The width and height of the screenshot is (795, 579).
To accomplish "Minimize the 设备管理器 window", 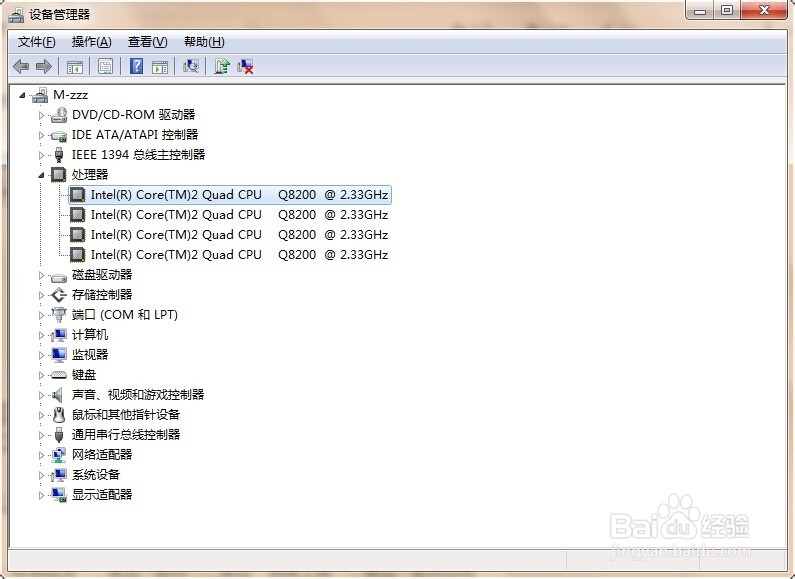I will pyautogui.click(x=700, y=10).
